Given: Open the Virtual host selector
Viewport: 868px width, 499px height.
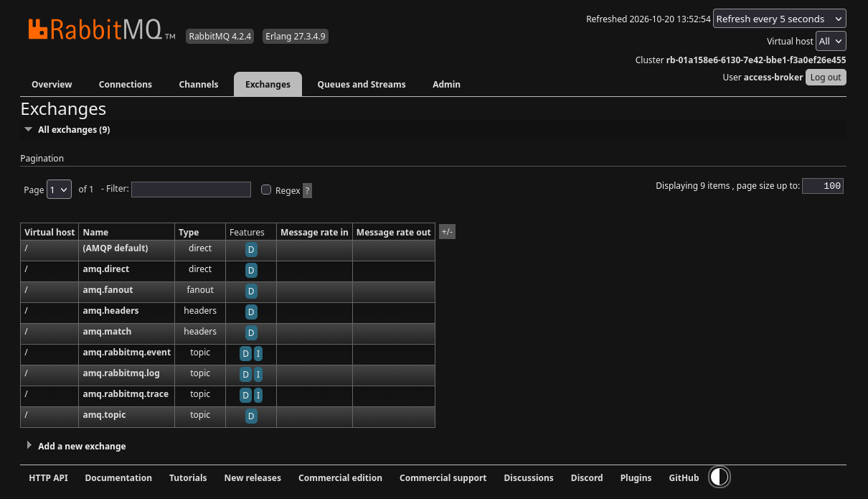Looking at the screenshot, I should tap(831, 41).
